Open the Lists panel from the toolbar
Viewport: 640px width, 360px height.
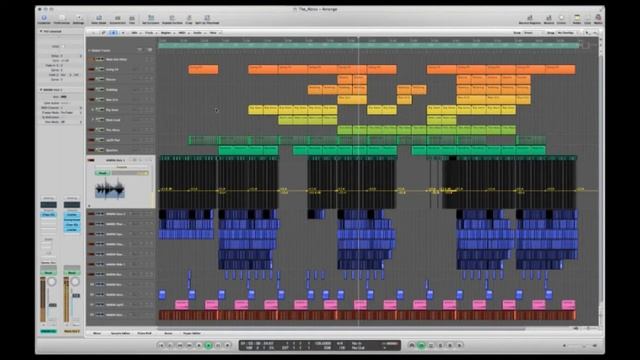[x=587, y=19]
